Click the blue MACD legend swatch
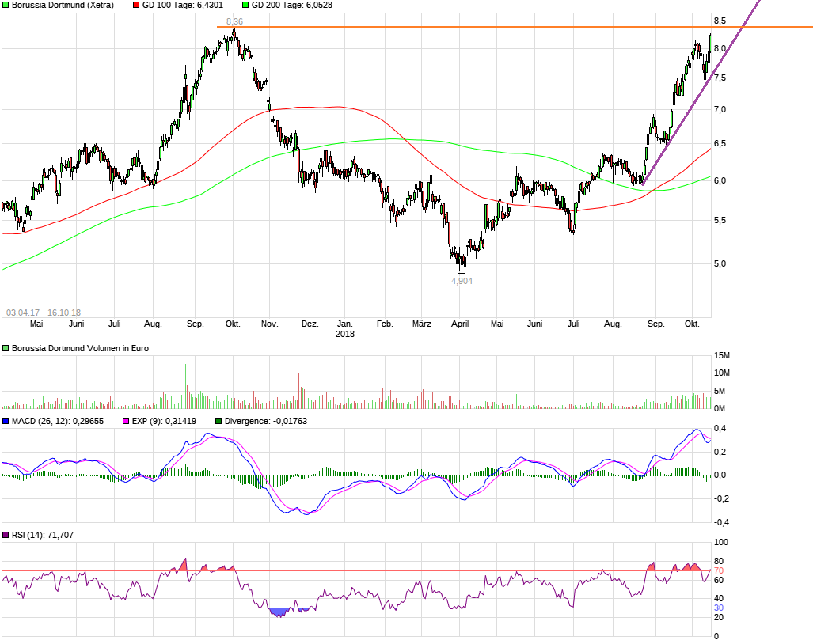 click(6, 421)
